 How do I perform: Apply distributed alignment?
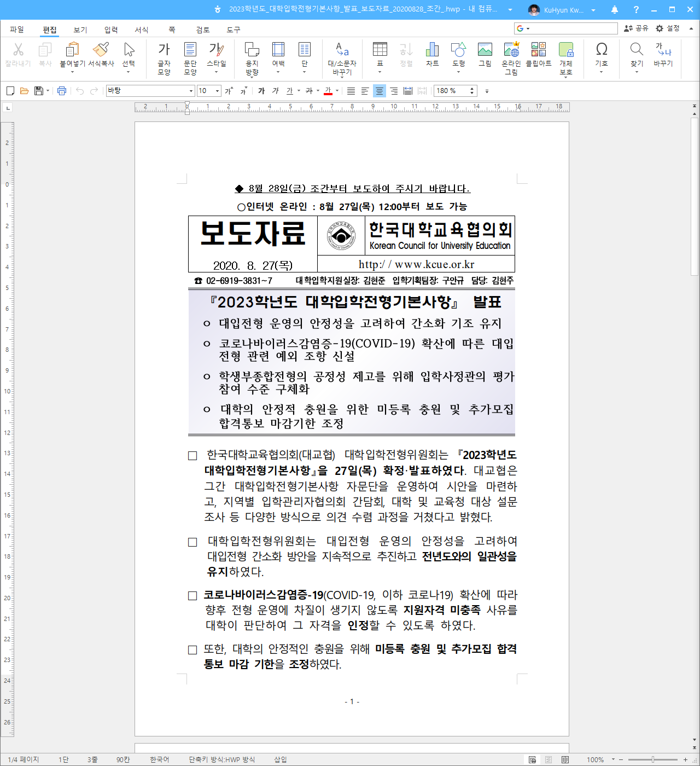(x=408, y=91)
